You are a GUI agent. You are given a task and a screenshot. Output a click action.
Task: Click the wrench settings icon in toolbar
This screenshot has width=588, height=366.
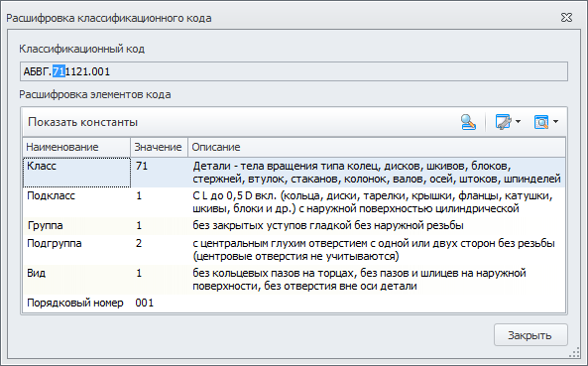pyautogui.click(x=503, y=122)
